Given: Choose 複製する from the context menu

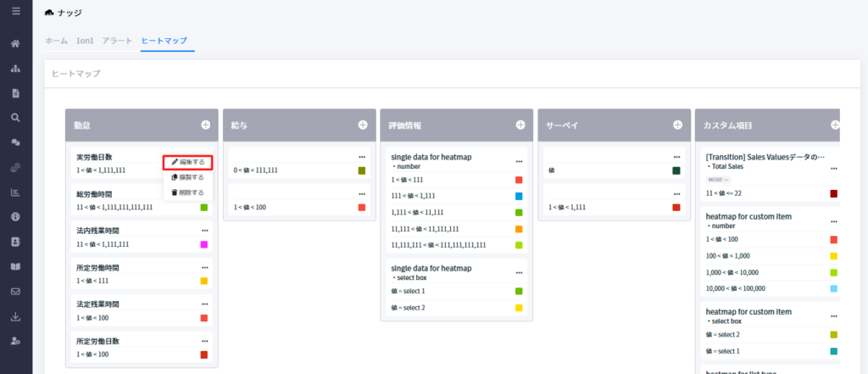Looking at the screenshot, I should 188,177.
